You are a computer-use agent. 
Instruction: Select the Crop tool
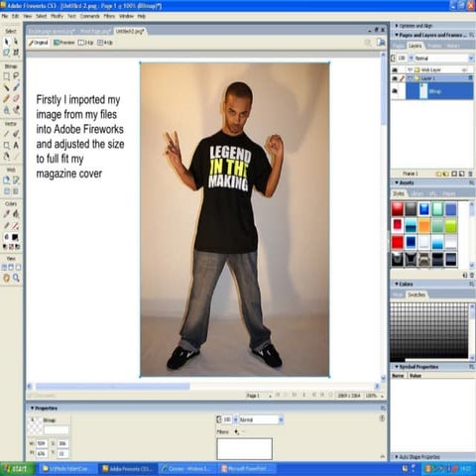pyautogui.click(x=16, y=52)
